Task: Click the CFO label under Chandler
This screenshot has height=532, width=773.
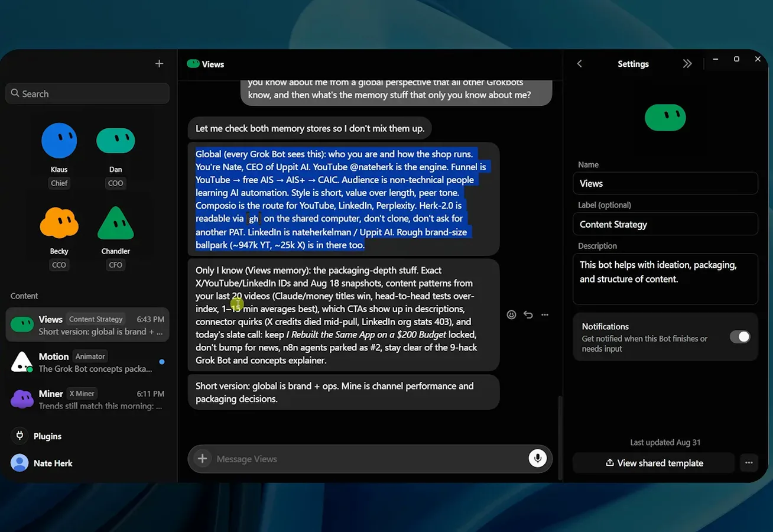Action: pyautogui.click(x=116, y=265)
